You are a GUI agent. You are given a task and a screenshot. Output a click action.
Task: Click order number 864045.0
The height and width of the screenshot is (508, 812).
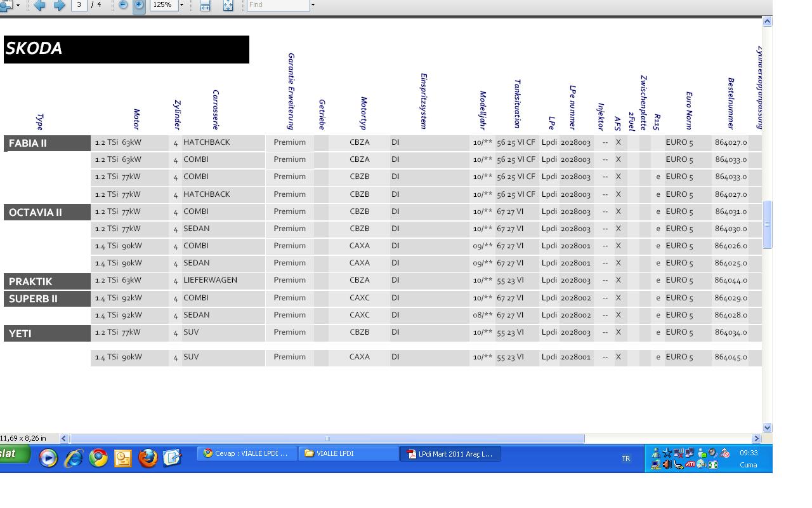tap(731, 357)
